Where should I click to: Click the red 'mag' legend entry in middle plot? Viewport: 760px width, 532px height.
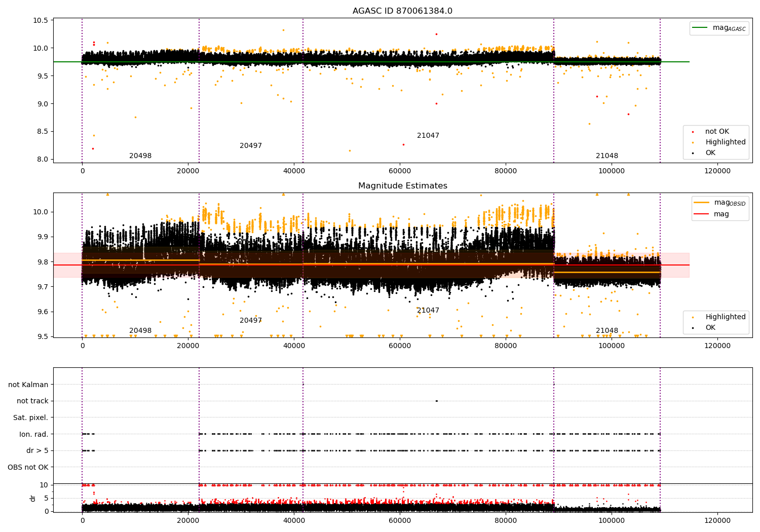[x=712, y=214]
